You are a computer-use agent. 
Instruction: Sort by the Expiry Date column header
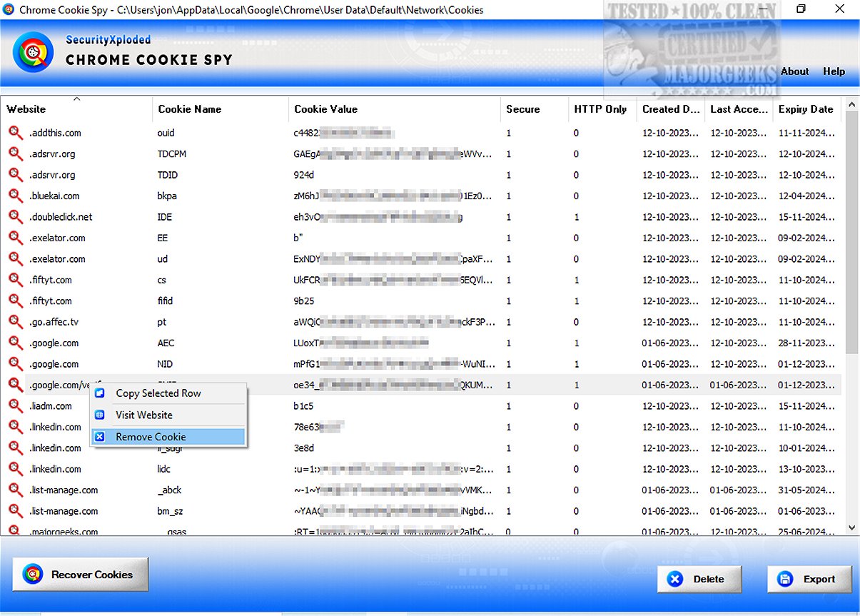[x=806, y=109]
